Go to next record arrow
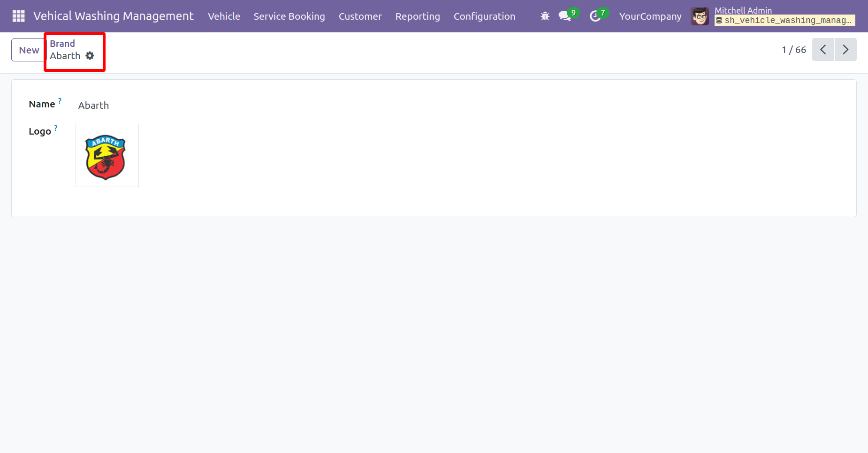868x453 pixels. [x=845, y=50]
